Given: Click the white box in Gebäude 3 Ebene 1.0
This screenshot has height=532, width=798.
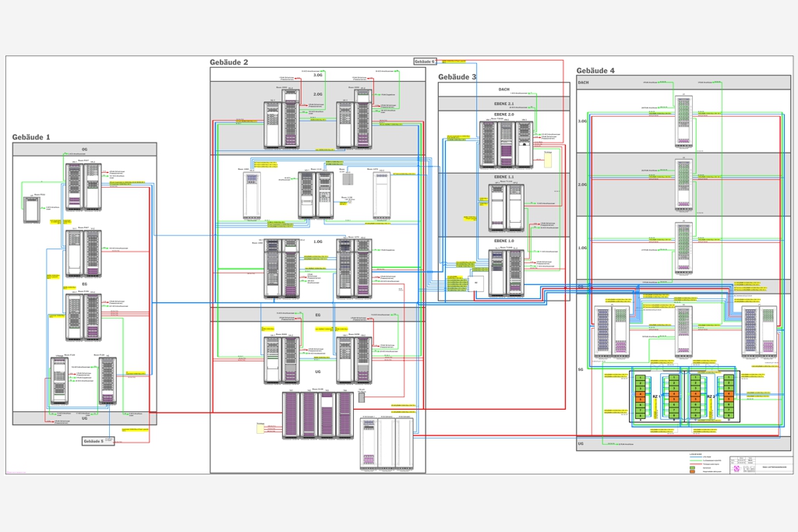Looking at the screenshot, I should tap(475, 284).
